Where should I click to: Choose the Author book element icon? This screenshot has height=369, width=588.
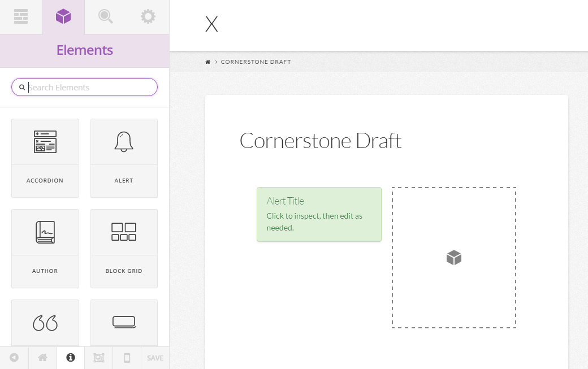[45, 232]
